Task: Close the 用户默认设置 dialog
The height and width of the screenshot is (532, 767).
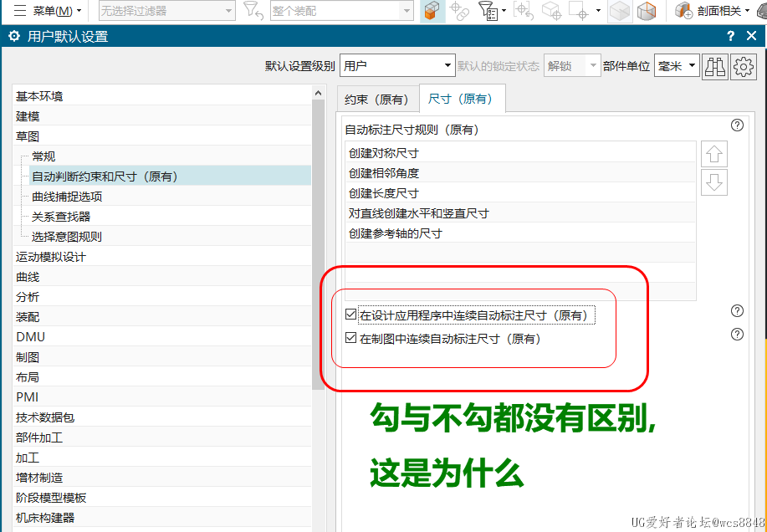Action: click(751, 36)
